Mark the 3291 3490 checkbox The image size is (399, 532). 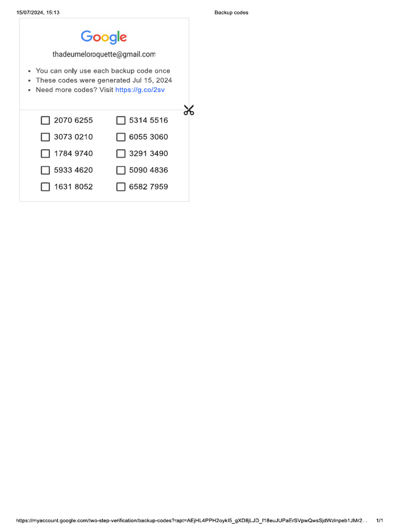pyautogui.click(x=121, y=154)
